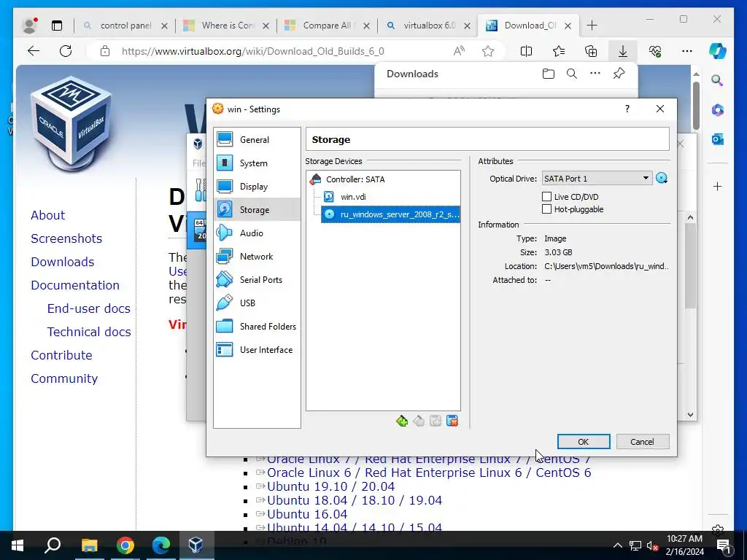Switch to the Compare All browser tab

tap(327, 26)
